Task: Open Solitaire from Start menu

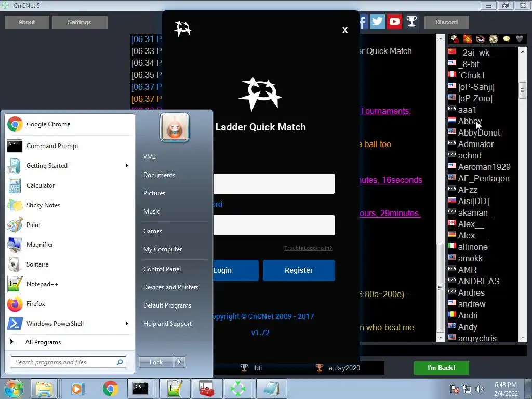Action: (x=69, y=264)
